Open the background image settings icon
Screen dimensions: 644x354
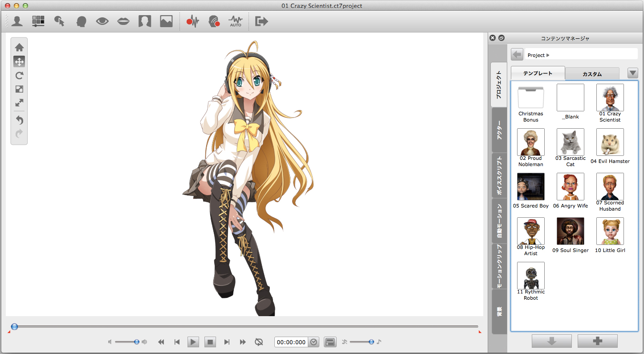click(166, 21)
